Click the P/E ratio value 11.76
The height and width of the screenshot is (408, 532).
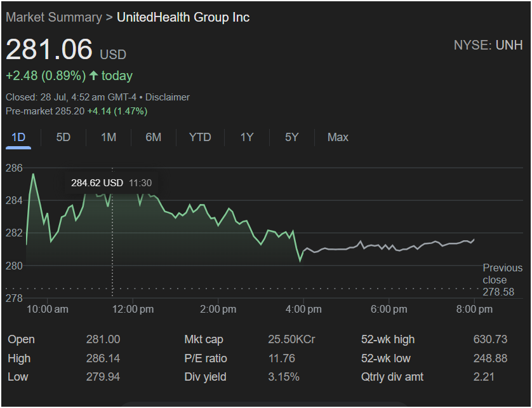click(x=282, y=358)
